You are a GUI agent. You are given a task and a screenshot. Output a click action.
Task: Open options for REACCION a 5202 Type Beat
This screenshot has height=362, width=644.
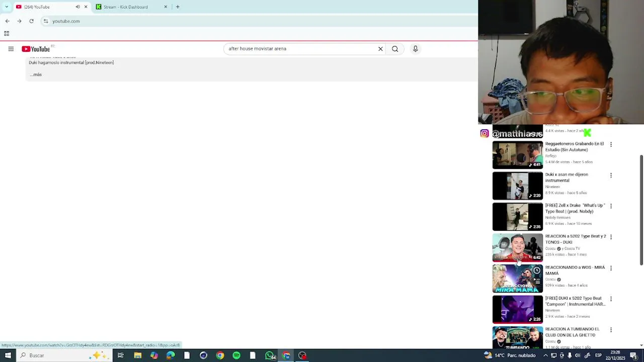(x=611, y=237)
